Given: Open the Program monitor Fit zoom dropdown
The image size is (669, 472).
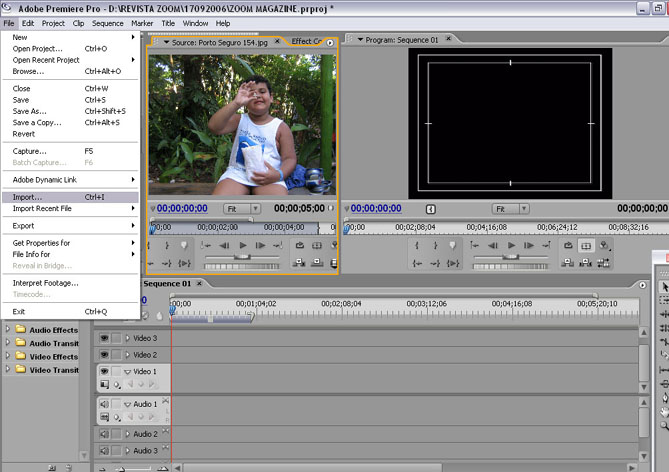Looking at the screenshot, I should pyautogui.click(x=511, y=209).
